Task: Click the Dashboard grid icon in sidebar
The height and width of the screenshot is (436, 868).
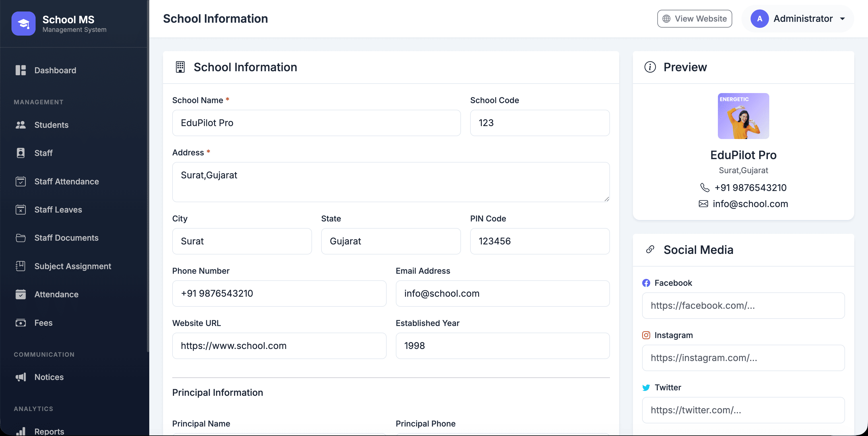Action: (x=21, y=70)
